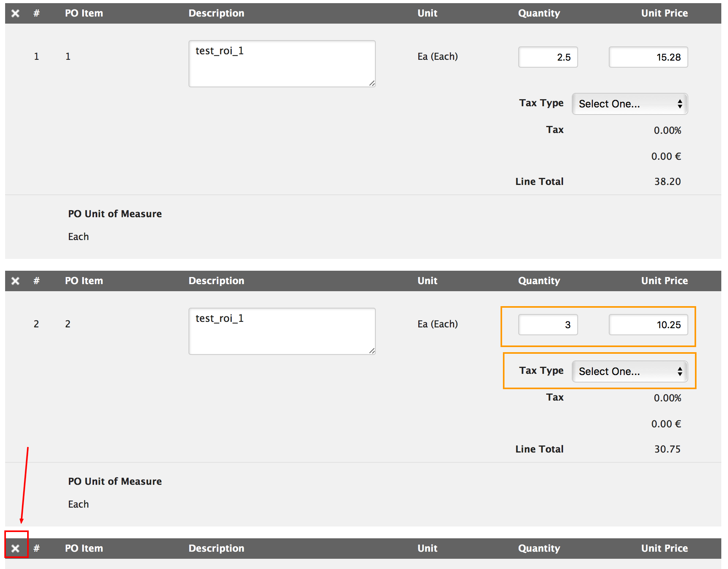Click the PO Item header of third line

coord(84,549)
